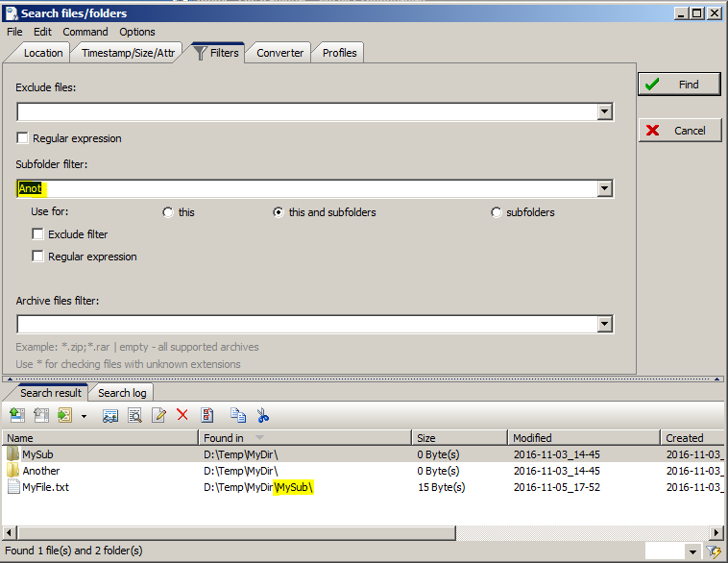Screen dimensions: 728x563
Task: Click the red X delete icon in results toolbar
Action: (182, 415)
